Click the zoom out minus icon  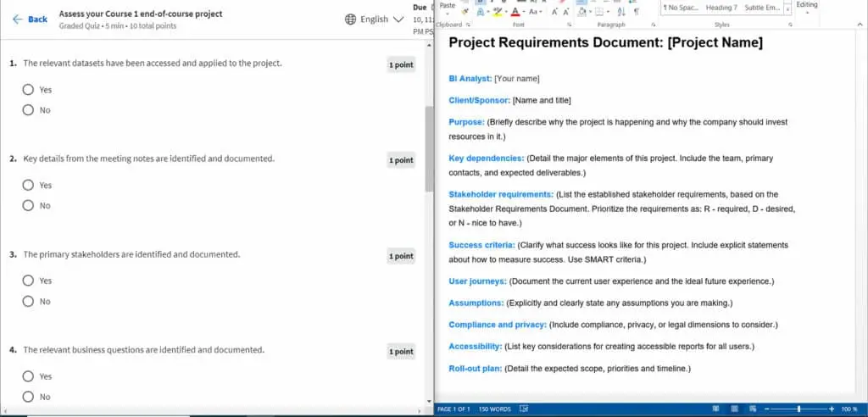[767, 409]
